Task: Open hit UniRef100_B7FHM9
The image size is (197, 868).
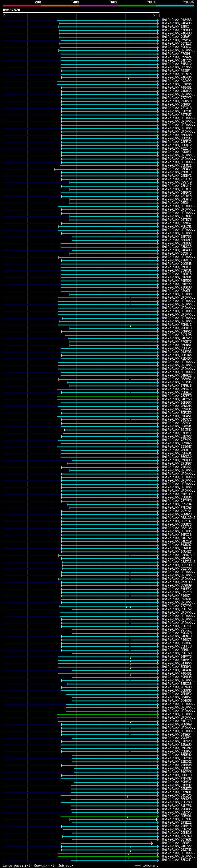Action: [177, 30]
